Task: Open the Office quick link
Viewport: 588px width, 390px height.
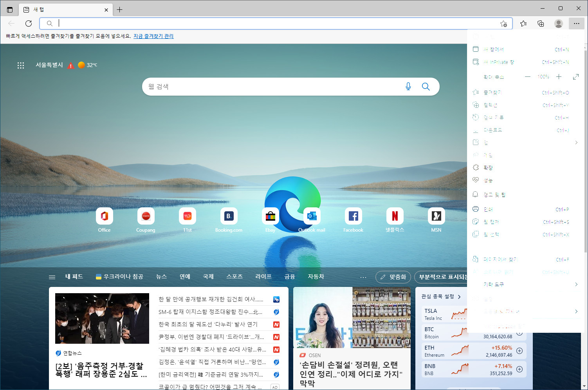Action: click(104, 220)
